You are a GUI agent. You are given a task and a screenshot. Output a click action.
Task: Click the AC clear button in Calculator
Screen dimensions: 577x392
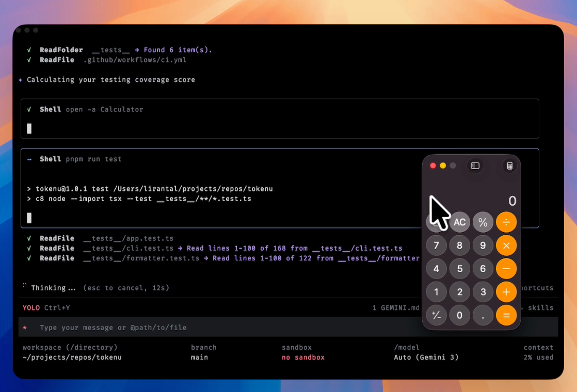460,222
